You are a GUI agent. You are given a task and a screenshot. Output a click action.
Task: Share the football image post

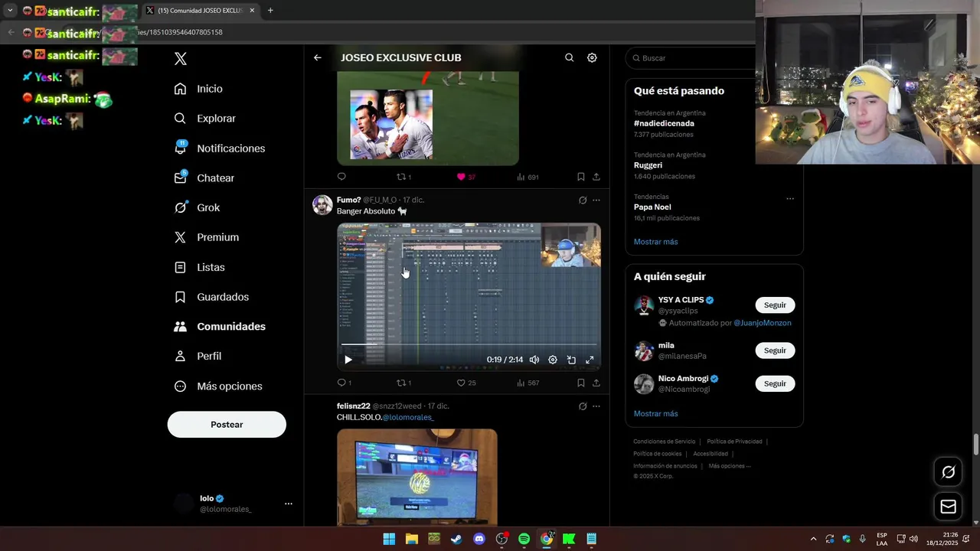click(596, 177)
